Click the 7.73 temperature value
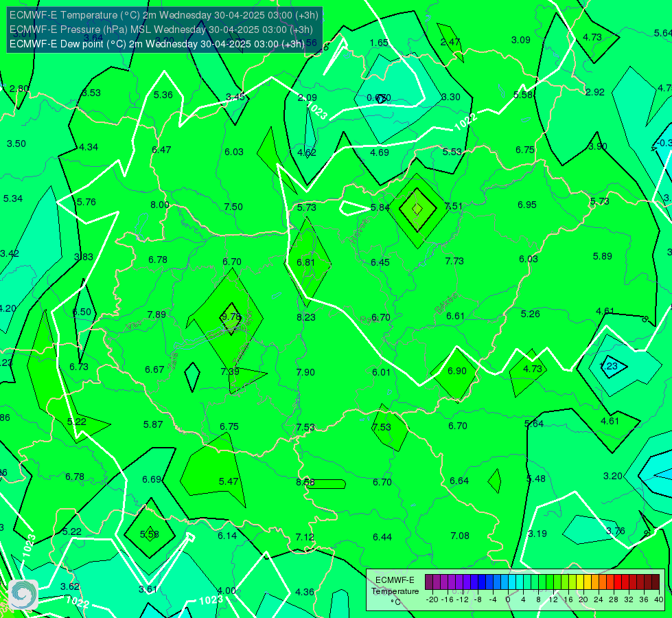 (x=454, y=261)
